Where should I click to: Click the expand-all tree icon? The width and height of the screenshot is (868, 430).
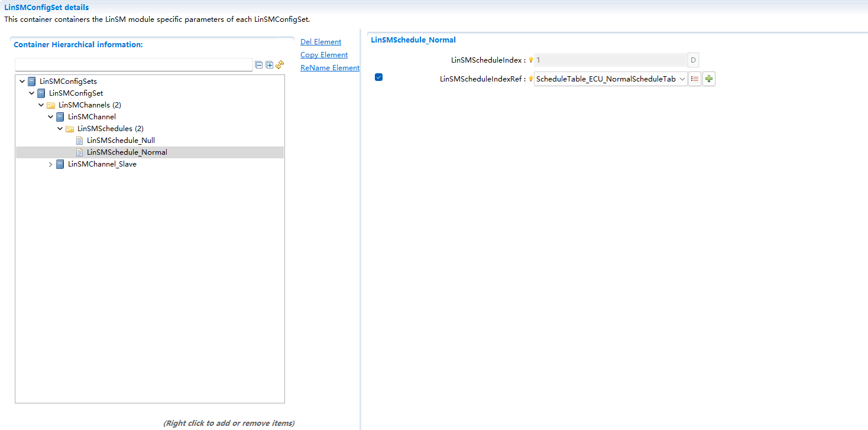[268, 64]
